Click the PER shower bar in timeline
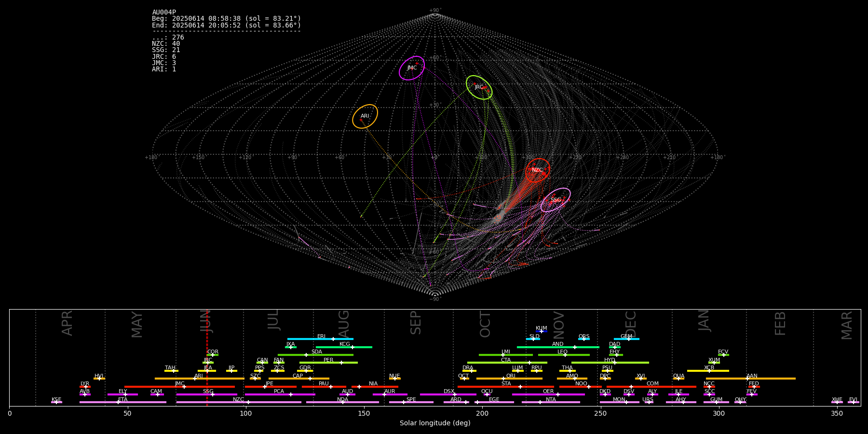The width and height of the screenshot is (868, 434). pyautogui.click(x=328, y=363)
